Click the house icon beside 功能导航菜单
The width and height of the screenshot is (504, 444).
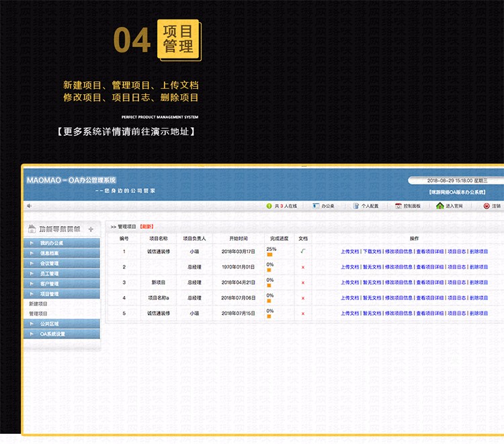point(32,229)
